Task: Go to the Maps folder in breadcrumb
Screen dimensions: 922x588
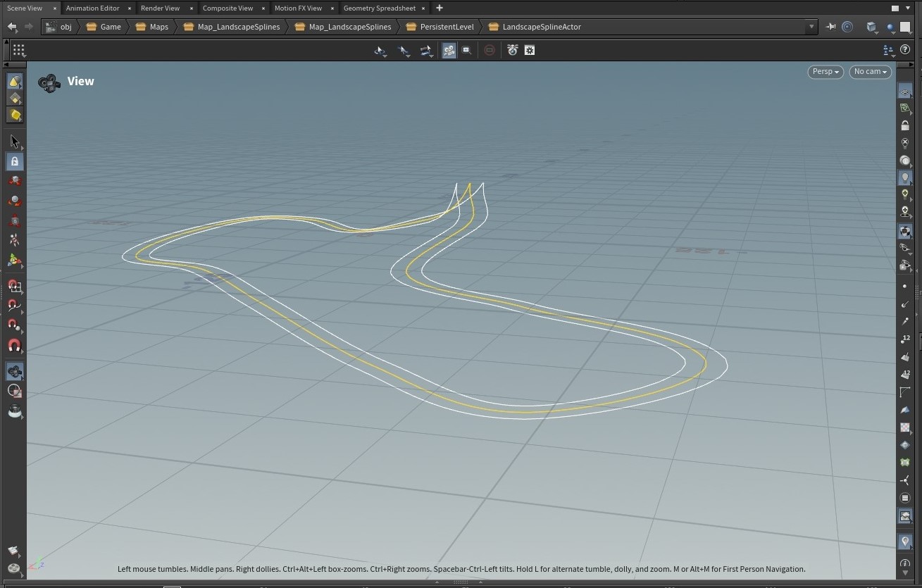Action: pyautogui.click(x=158, y=27)
